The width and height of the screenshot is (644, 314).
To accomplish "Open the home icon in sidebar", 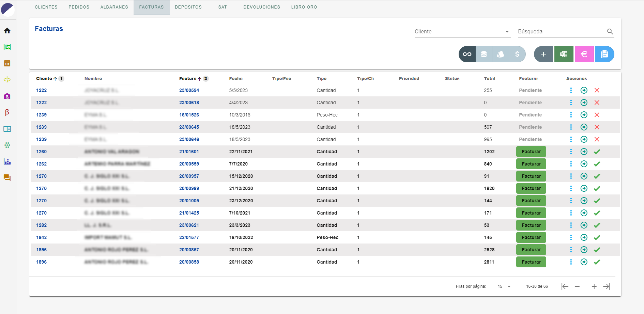I will coord(7,31).
